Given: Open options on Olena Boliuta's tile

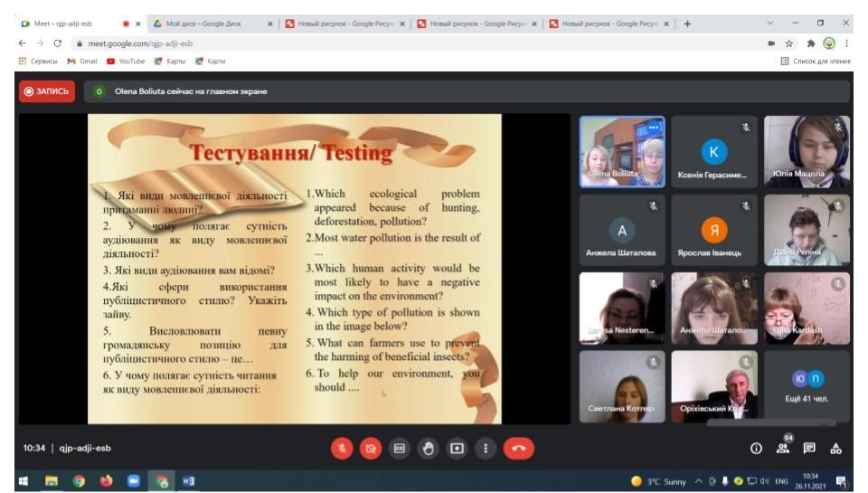Looking at the screenshot, I should (654, 128).
